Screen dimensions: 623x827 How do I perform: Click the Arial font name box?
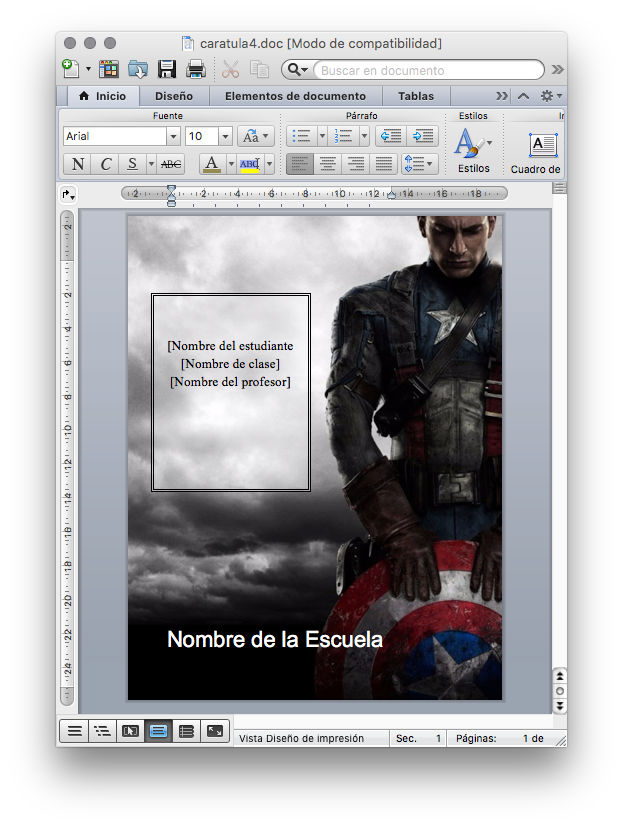(115, 136)
